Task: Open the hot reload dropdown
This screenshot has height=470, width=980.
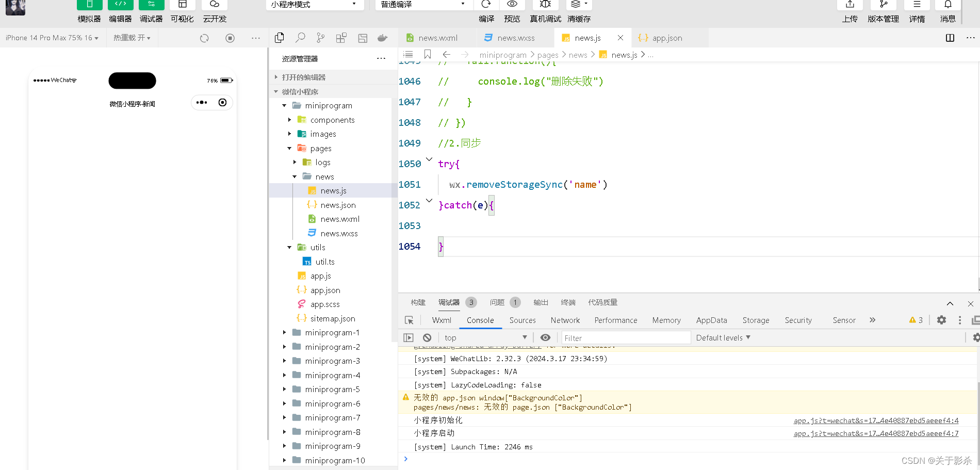Action: tap(132, 38)
